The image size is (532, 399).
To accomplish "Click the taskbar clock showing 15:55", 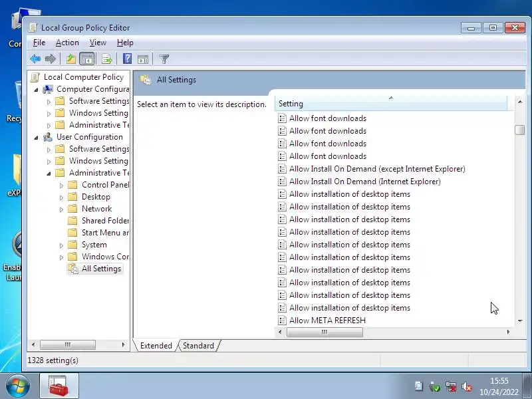I will 499,386.
